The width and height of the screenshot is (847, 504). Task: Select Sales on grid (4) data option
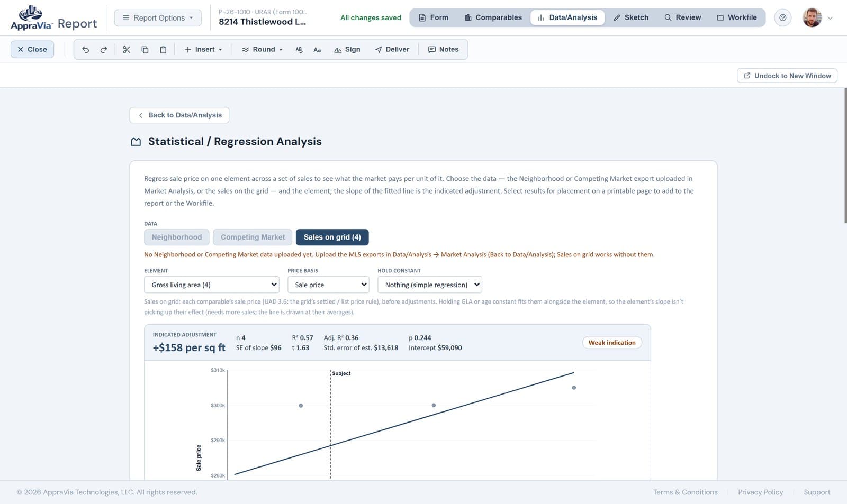332,237
